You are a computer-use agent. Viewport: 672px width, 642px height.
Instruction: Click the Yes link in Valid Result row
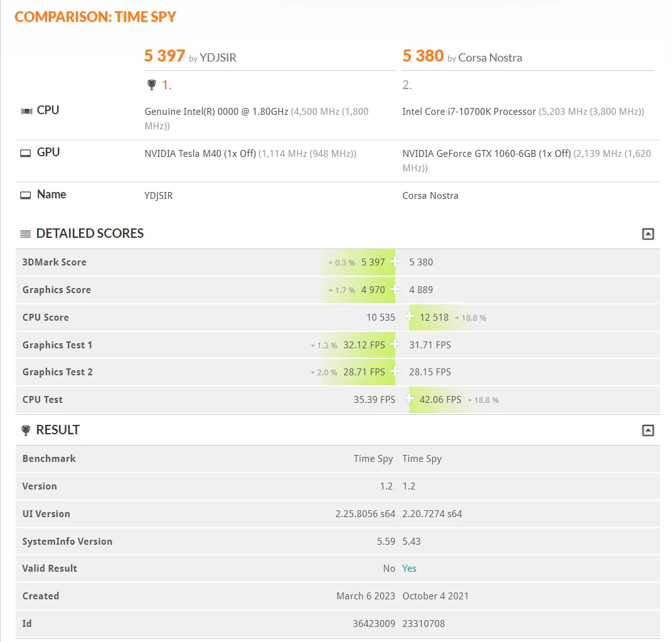tap(409, 569)
